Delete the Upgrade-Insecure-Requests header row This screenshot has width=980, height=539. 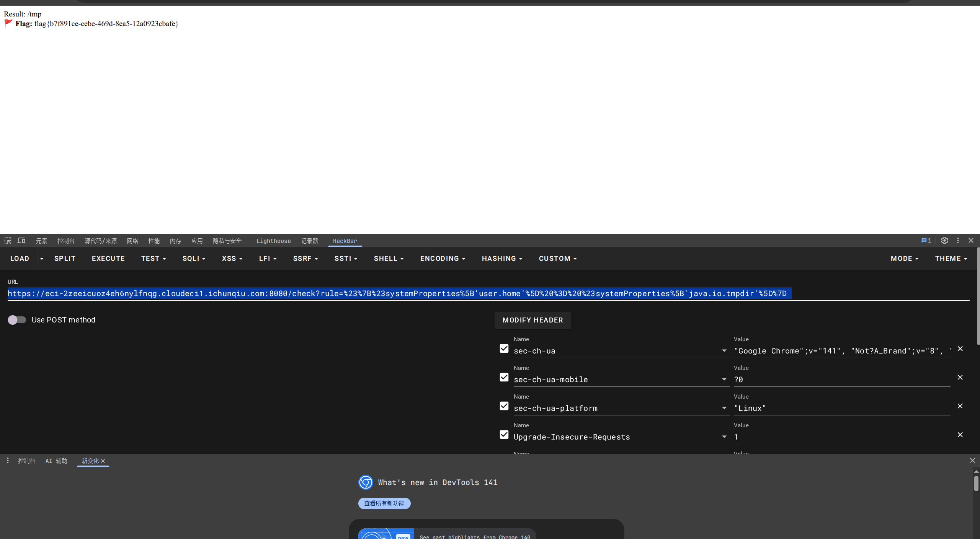(x=960, y=435)
